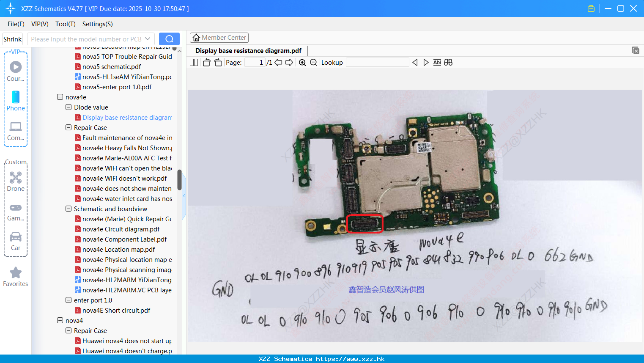Open Huawei nova4 does not start up file
644x363 pixels.
coord(127,341)
